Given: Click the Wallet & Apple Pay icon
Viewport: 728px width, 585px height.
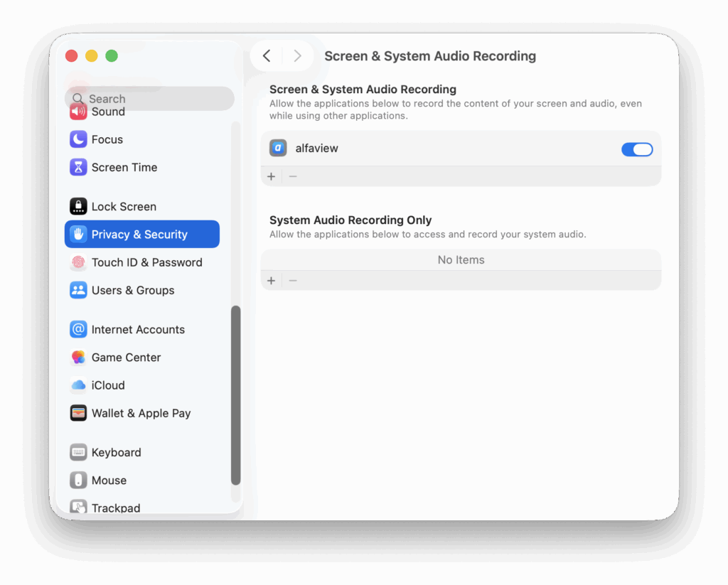Looking at the screenshot, I should click(78, 413).
